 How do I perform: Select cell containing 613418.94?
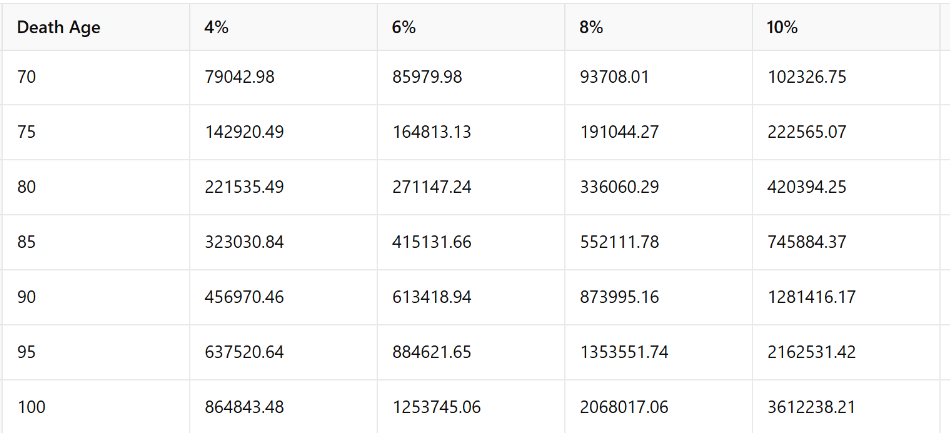(471, 297)
